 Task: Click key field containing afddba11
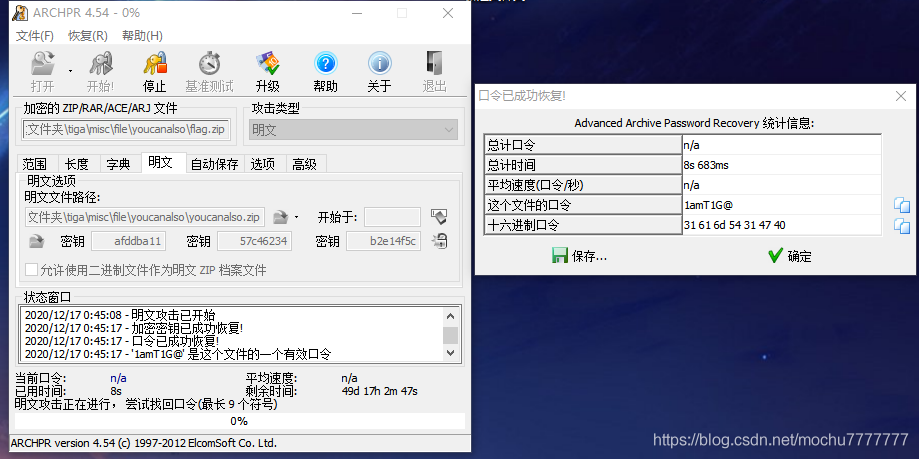tap(128, 241)
